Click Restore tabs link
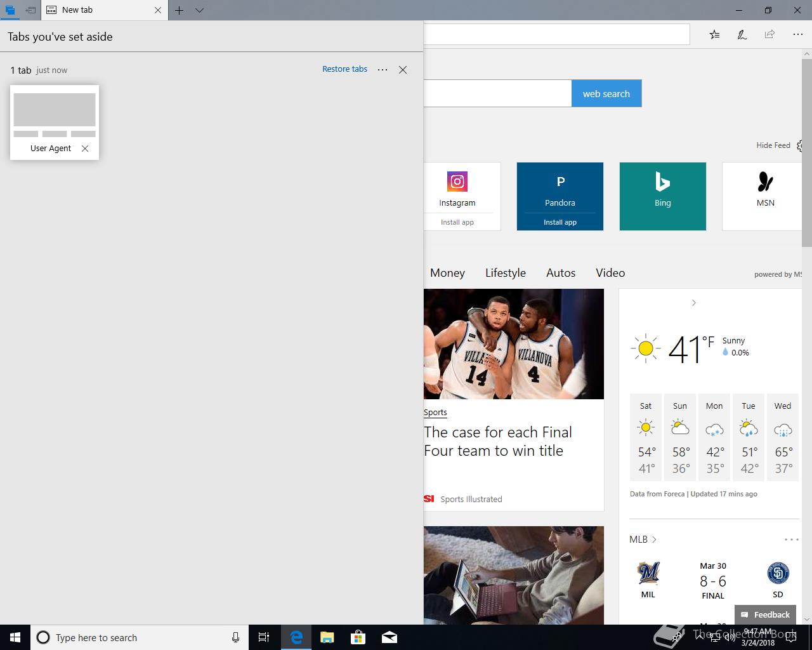Screen dimensions: 812x650 coord(344,69)
